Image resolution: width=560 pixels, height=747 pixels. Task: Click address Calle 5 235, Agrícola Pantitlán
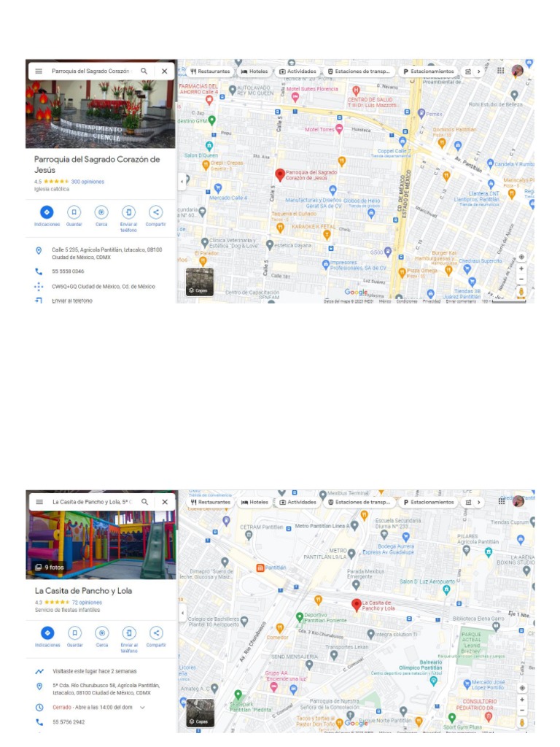[x=106, y=253]
